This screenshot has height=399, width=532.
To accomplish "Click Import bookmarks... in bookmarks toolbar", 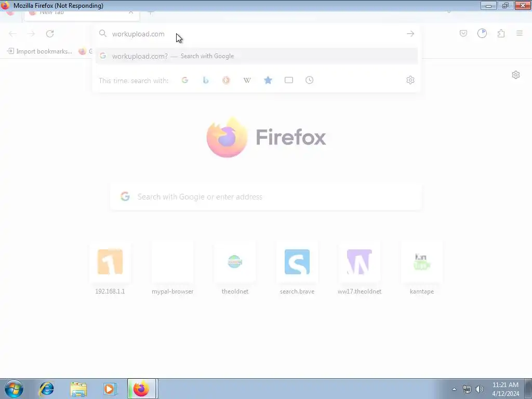I will coord(39,51).
